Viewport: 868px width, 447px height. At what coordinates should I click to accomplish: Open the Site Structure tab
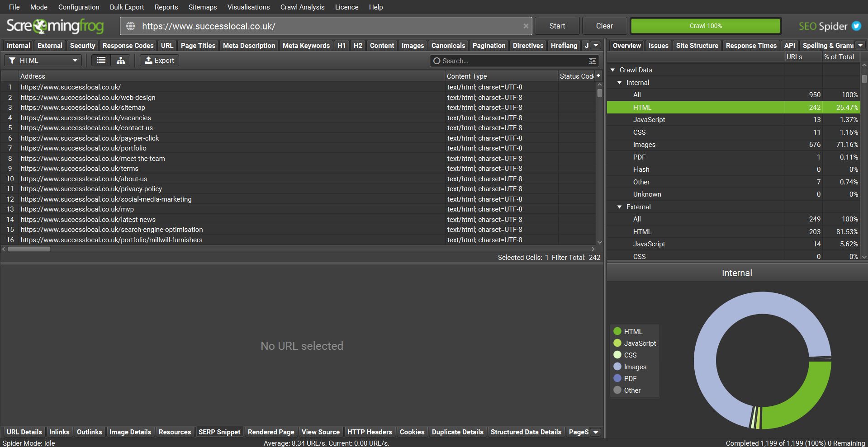697,46
